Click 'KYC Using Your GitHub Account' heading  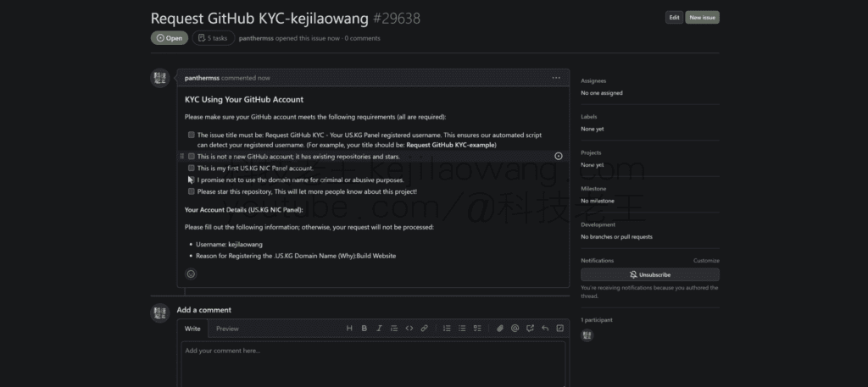coord(244,100)
